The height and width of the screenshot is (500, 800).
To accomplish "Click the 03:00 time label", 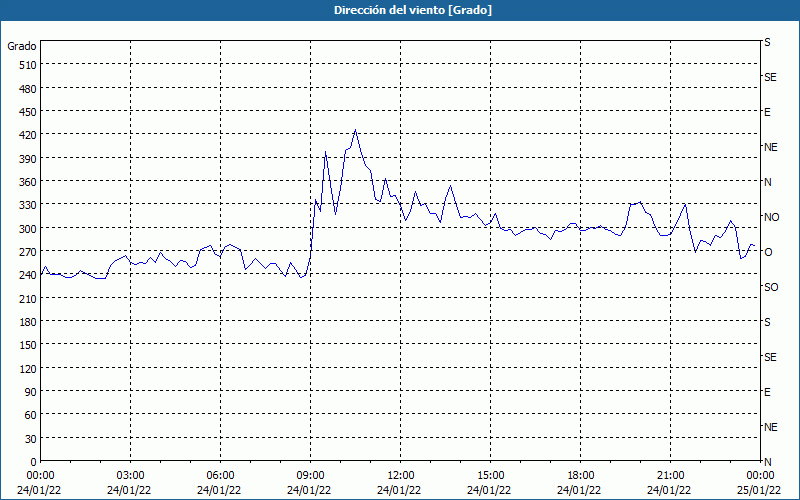I will pos(131,476).
